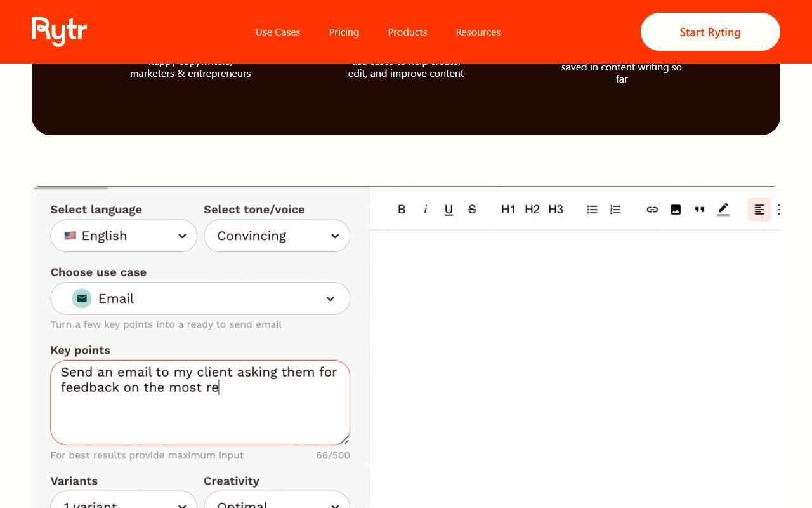Click the 'Creativity' label

pos(232,481)
